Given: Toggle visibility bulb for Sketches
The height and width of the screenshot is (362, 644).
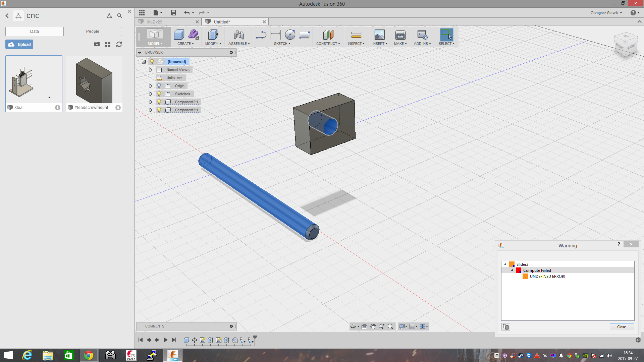Looking at the screenshot, I should [159, 94].
